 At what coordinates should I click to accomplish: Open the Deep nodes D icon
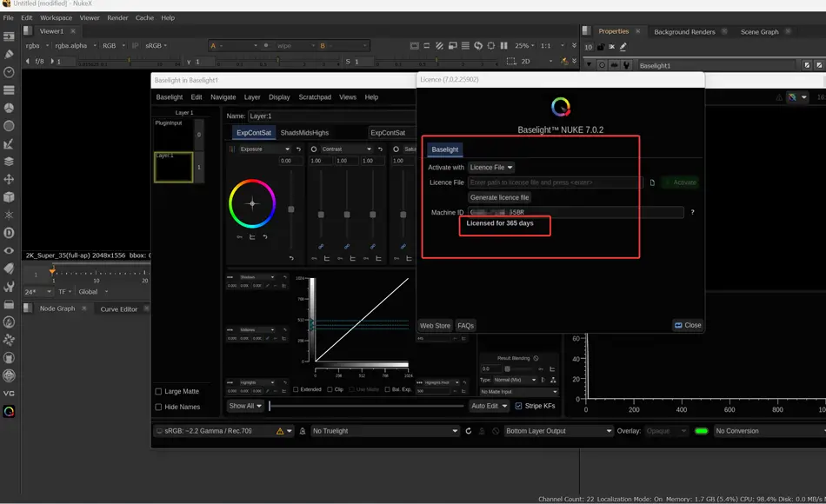click(x=9, y=233)
